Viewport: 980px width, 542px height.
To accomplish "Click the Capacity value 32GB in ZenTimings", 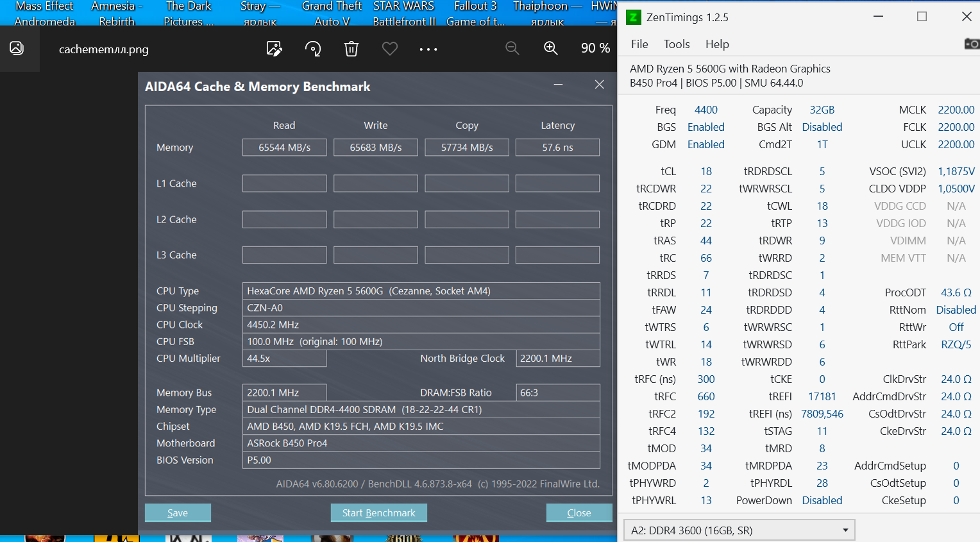I will pos(822,110).
